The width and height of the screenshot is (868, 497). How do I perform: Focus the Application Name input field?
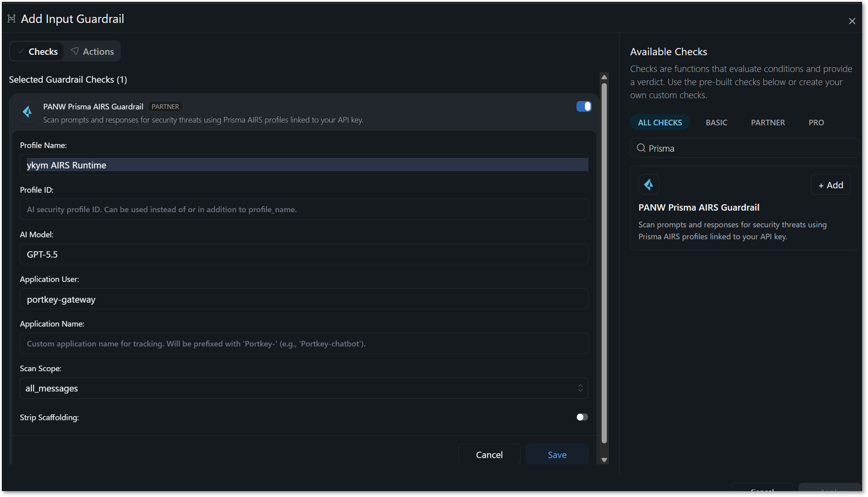[304, 343]
